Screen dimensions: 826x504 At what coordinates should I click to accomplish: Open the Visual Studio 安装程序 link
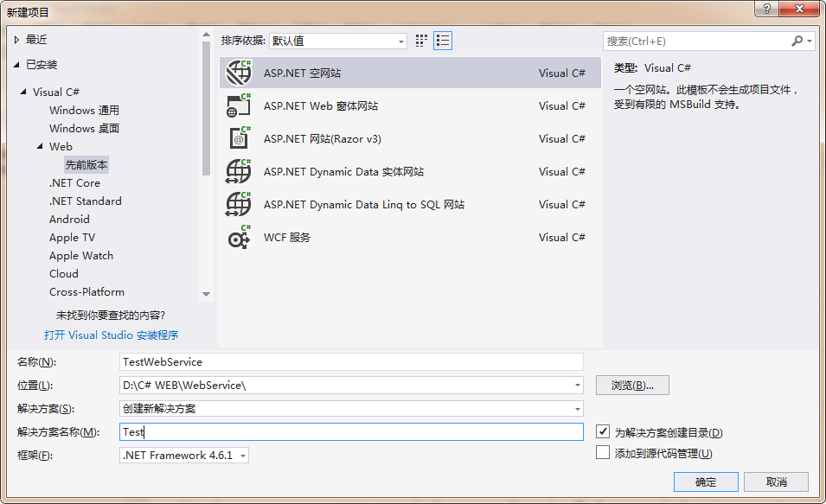tap(112, 335)
